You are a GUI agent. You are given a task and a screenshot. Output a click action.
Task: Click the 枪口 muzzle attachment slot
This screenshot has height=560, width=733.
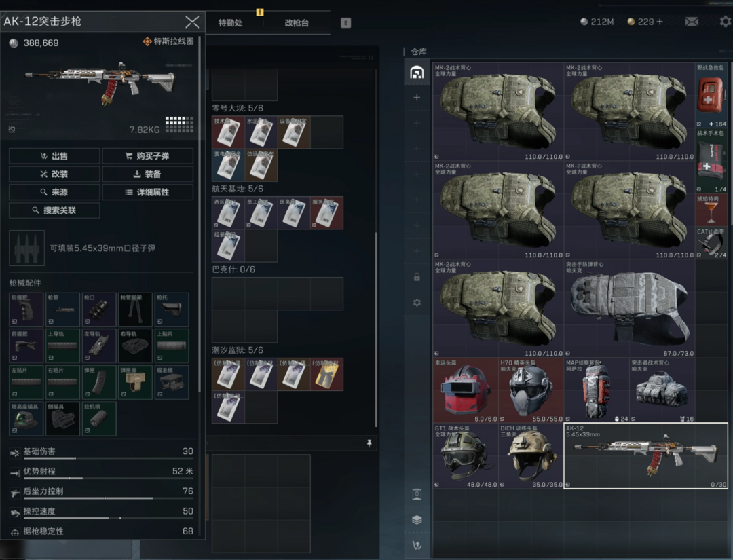click(x=99, y=310)
